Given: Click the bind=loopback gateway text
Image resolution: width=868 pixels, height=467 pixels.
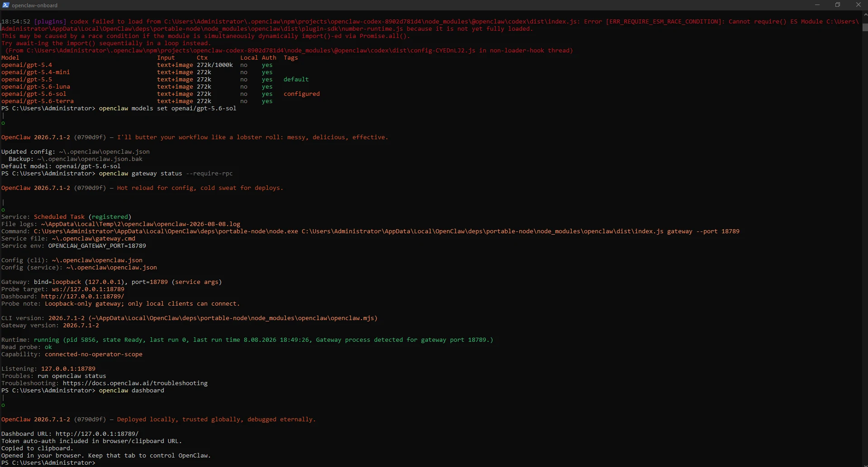Looking at the screenshot, I should pyautogui.click(x=57, y=282).
